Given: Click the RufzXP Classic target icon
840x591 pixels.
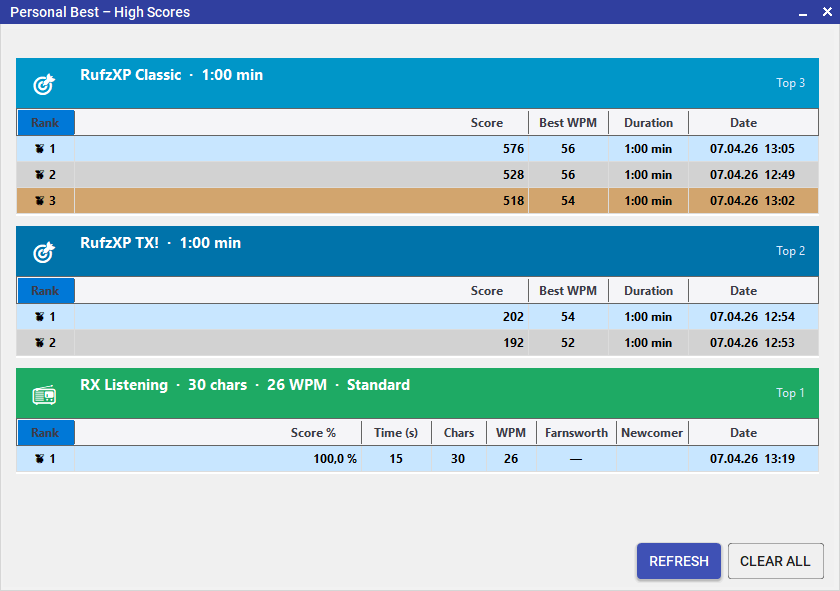Looking at the screenshot, I should point(44,85).
